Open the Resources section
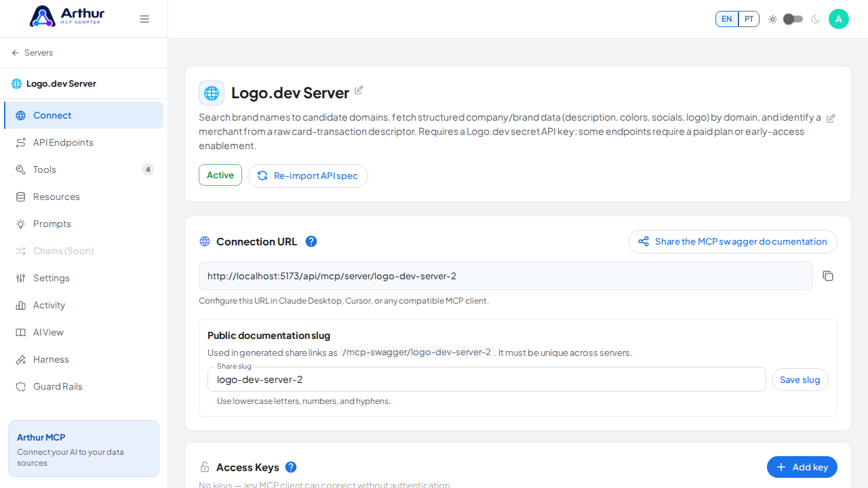The width and height of the screenshot is (868, 488). (x=84, y=197)
